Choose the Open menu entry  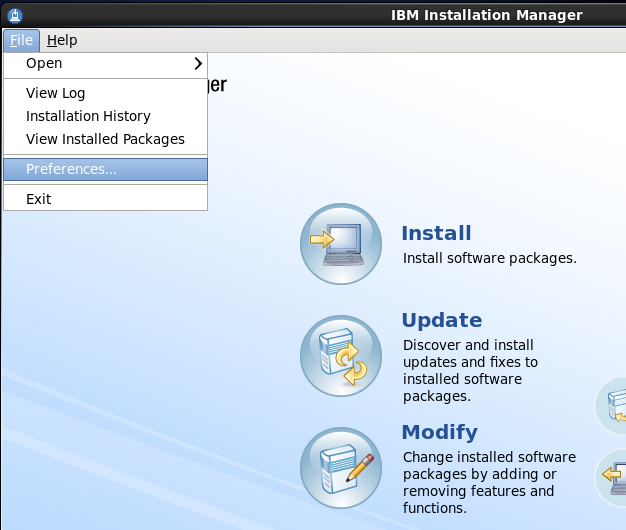click(105, 63)
